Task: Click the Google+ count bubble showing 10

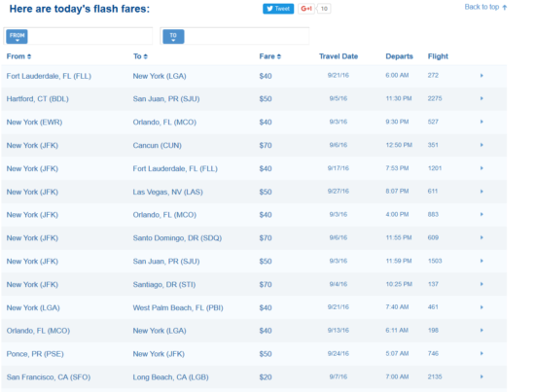Action: tap(324, 9)
